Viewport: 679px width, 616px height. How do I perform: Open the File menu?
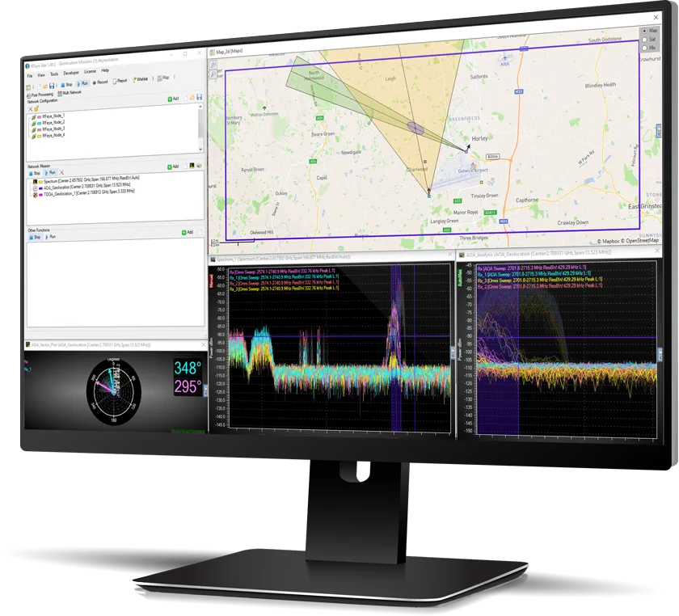pyautogui.click(x=30, y=76)
